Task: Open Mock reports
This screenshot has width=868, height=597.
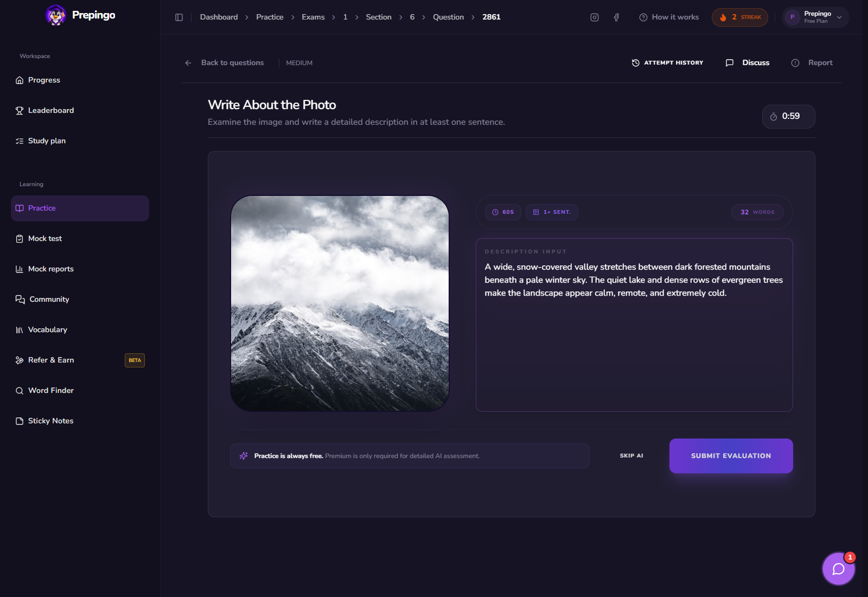Action: point(80,269)
